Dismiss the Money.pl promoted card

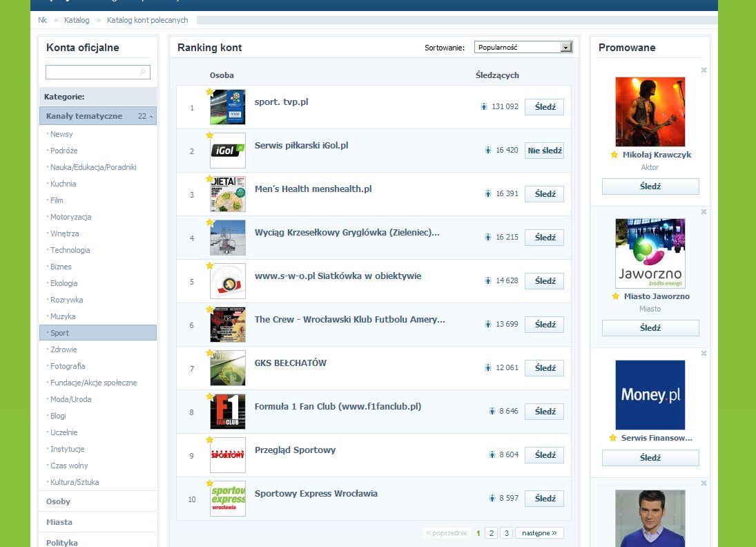click(704, 354)
